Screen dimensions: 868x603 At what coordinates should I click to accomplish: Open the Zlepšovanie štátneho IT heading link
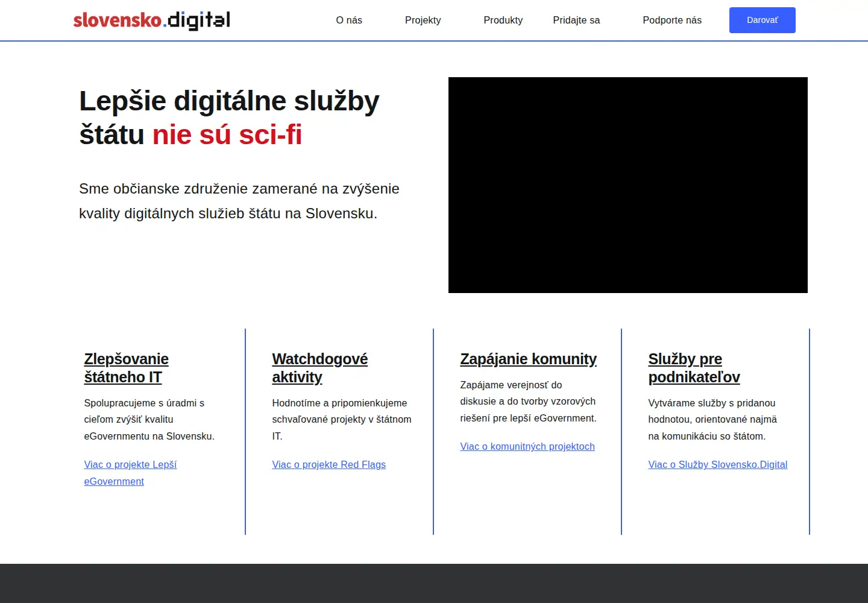[x=127, y=368]
